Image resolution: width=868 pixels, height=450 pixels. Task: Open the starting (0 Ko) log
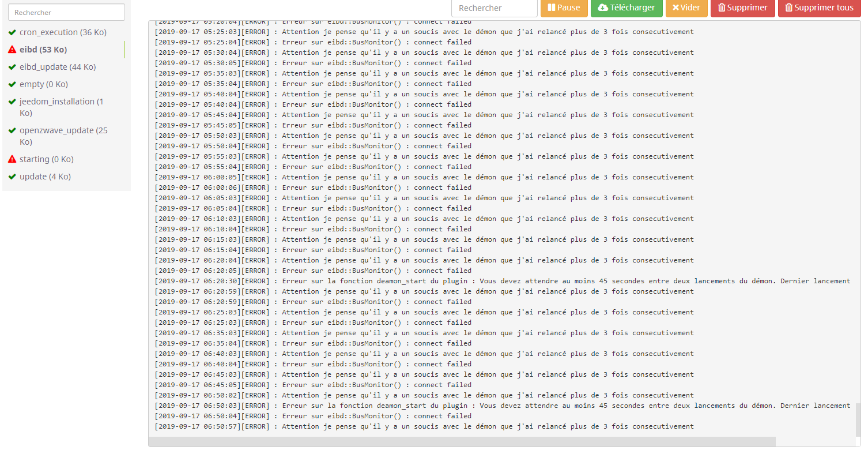tap(47, 159)
